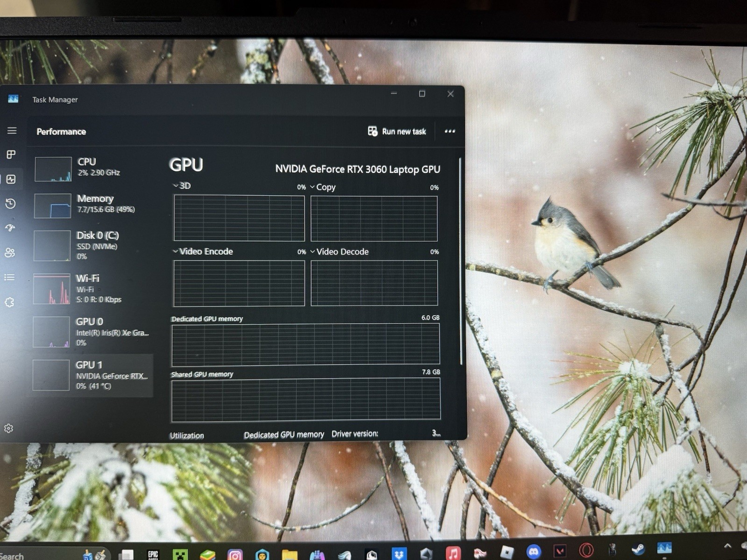
Task: Open Dropbox from taskbar
Action: [x=399, y=554]
